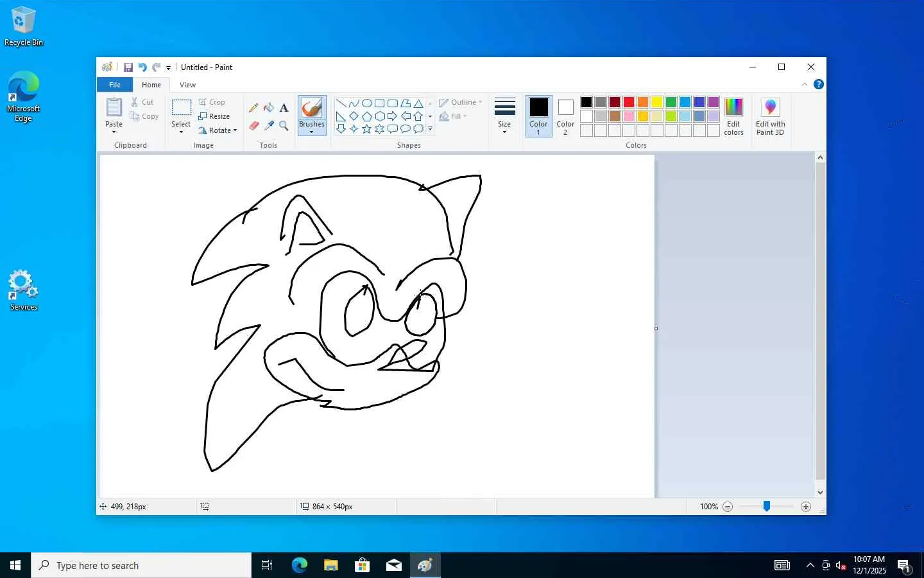Pick the Color picker eyedropper tool

coord(269,126)
